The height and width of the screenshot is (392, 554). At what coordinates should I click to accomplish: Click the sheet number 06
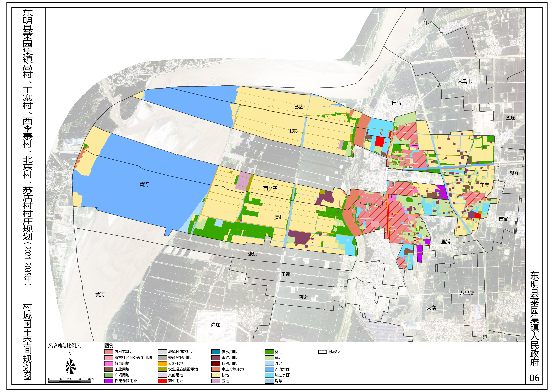(534, 378)
